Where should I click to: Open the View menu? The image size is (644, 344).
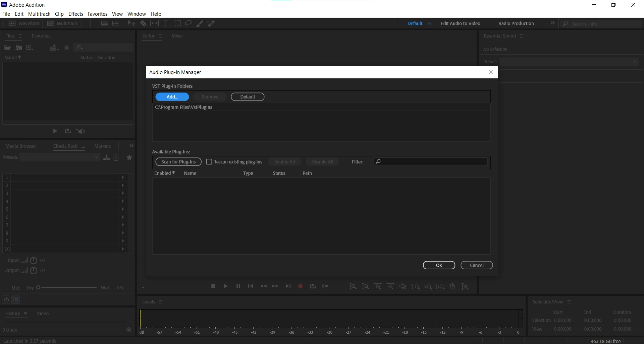(117, 14)
